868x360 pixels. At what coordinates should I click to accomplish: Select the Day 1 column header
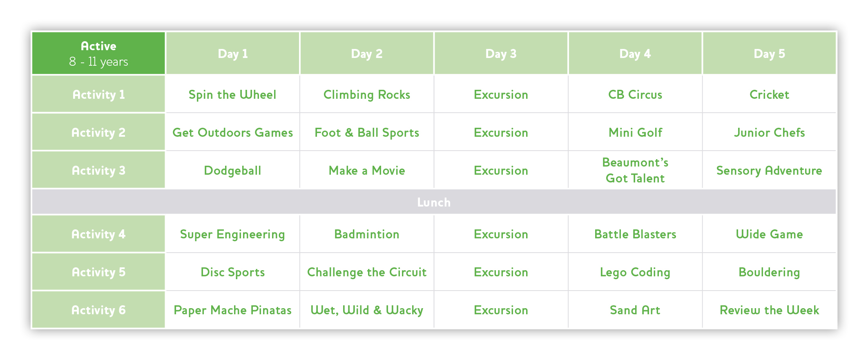pyautogui.click(x=233, y=53)
